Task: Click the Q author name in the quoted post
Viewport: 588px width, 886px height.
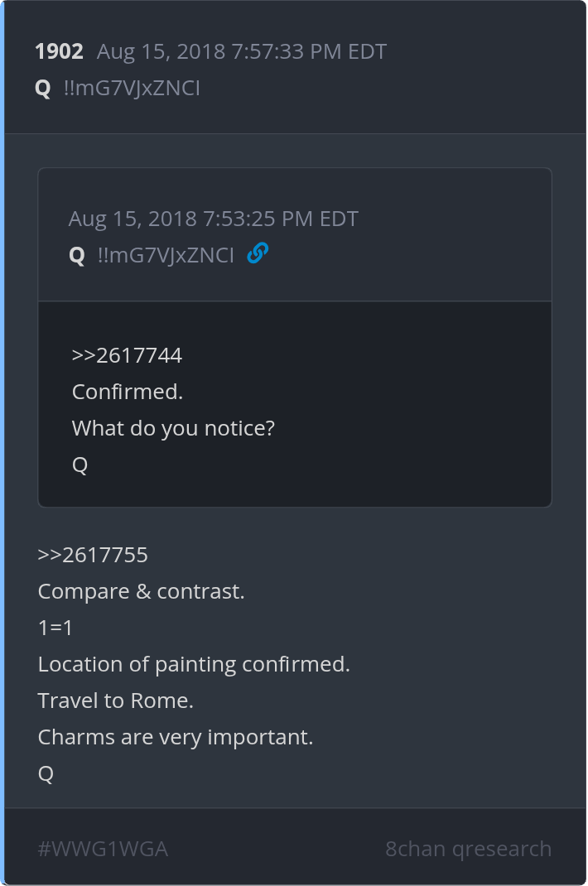Action: pyautogui.click(x=77, y=255)
